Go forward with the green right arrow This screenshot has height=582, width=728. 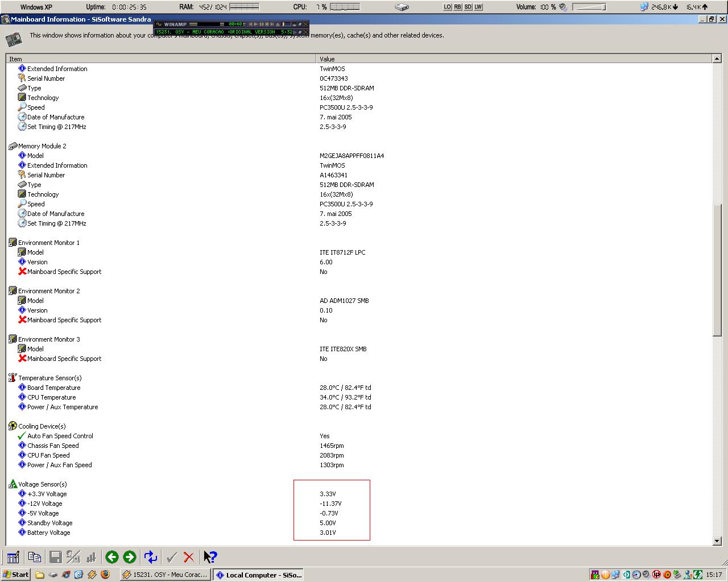[130, 557]
